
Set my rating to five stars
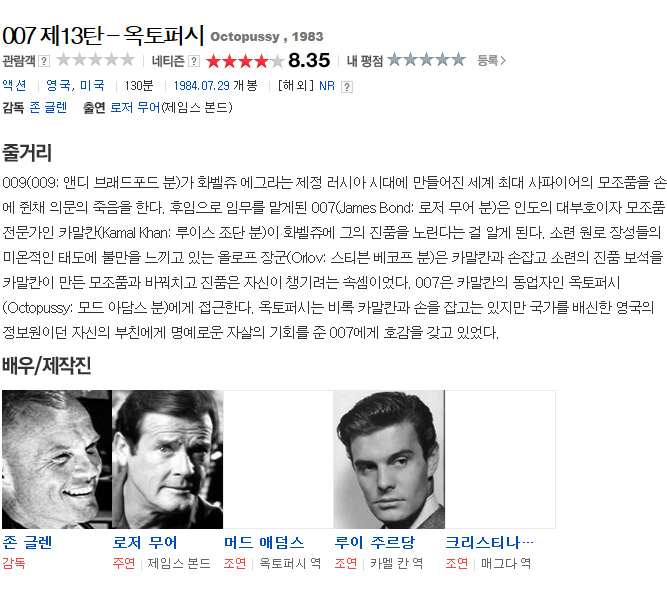[x=458, y=60]
